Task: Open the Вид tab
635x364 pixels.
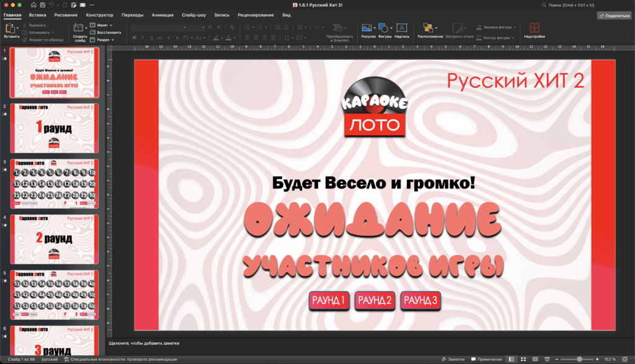Action: 286,15
